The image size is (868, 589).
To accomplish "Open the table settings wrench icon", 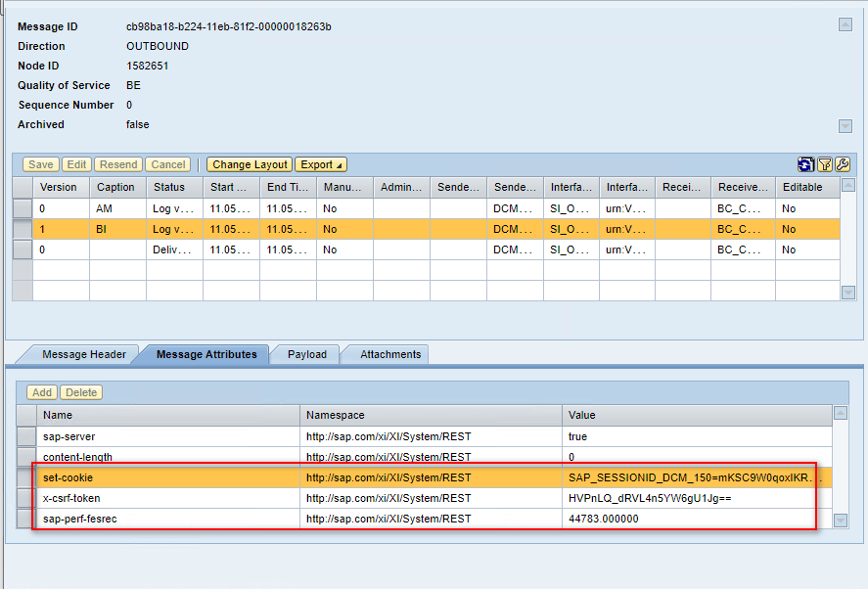I will point(842,164).
